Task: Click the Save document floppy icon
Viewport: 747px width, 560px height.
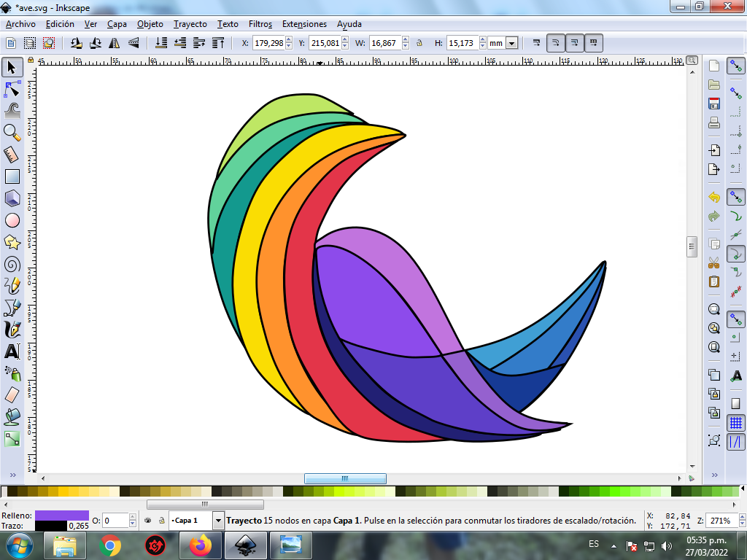Action: (714, 104)
